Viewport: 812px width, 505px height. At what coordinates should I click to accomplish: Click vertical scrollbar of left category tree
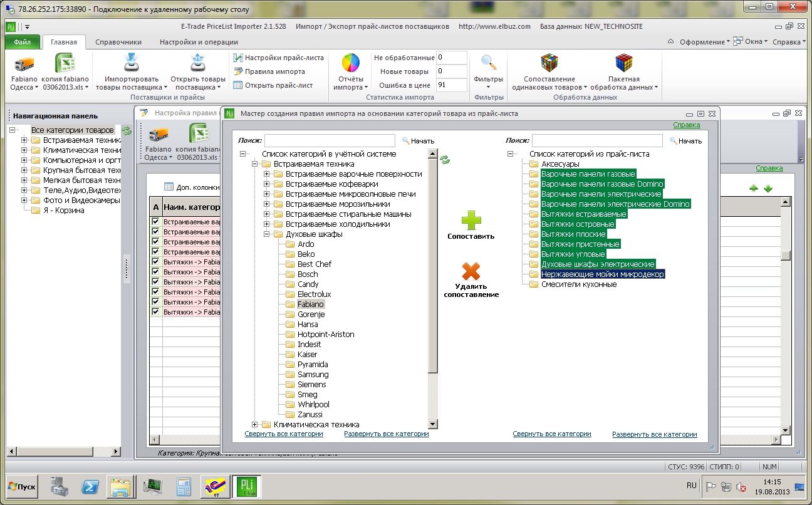coord(432,266)
